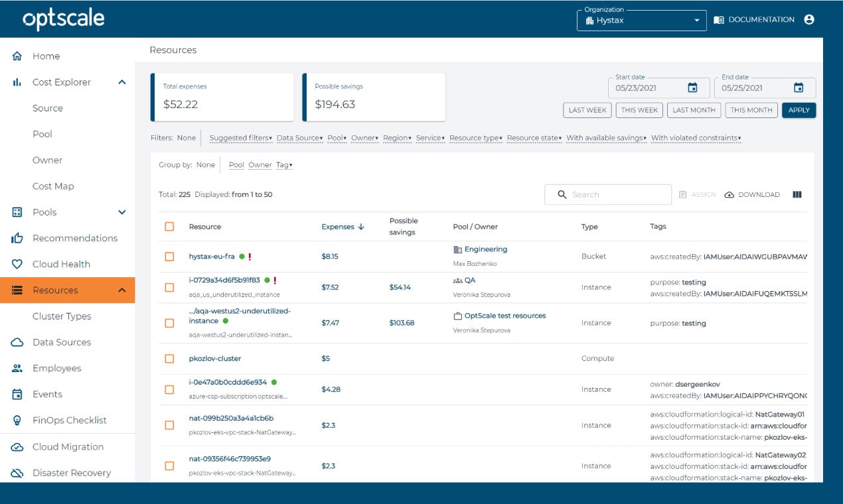Check the i-0e47a0b0cddd6e934 row checkbox
This screenshot has width=843, height=504.
[169, 390]
